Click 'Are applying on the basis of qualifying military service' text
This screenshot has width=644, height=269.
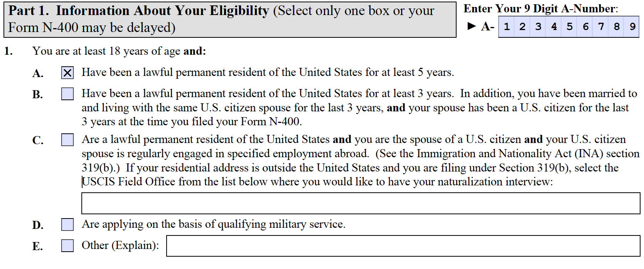pos(213,224)
